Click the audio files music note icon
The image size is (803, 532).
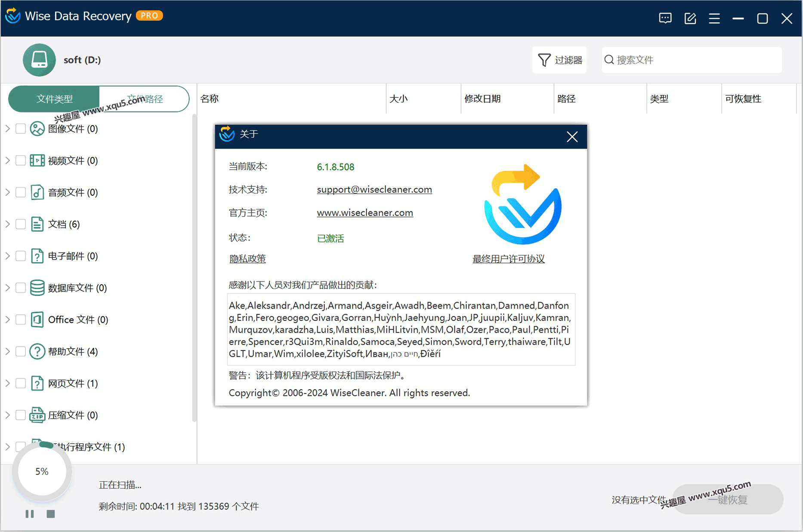[37, 192]
